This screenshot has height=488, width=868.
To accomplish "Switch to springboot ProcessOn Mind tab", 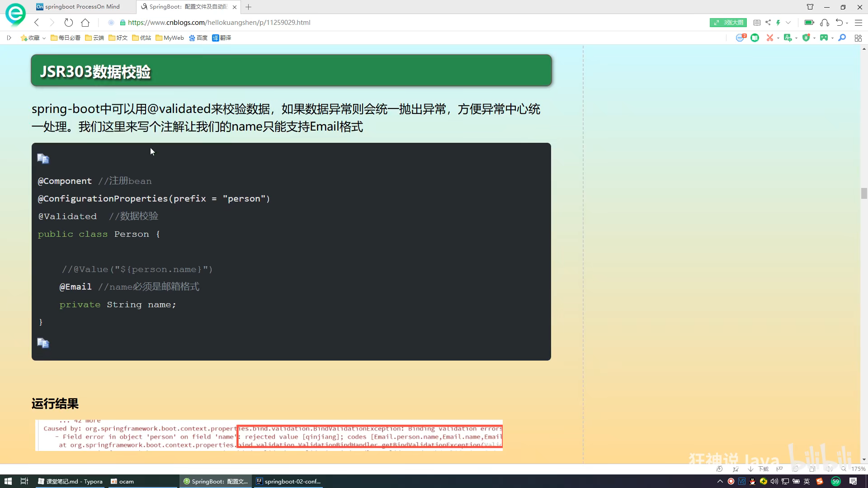I will [81, 7].
